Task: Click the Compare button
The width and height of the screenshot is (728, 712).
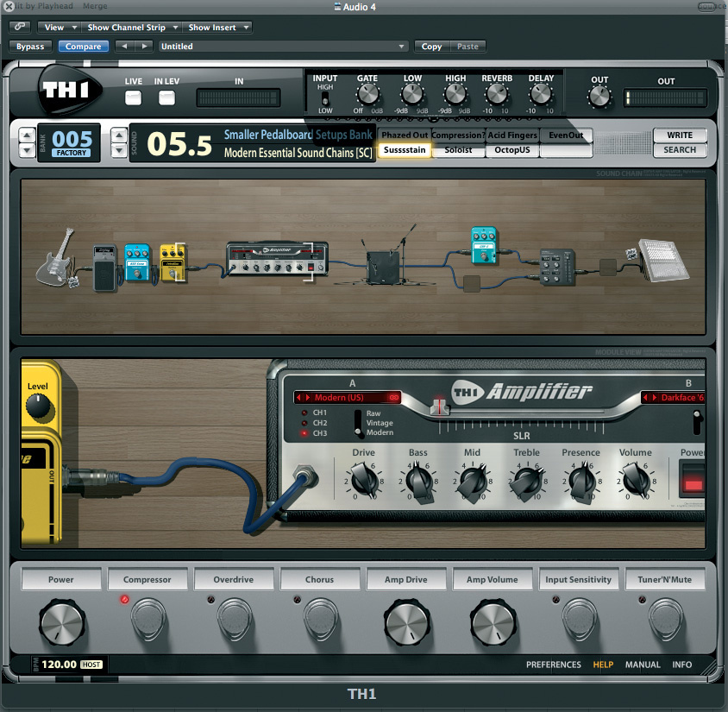Action: tap(83, 47)
